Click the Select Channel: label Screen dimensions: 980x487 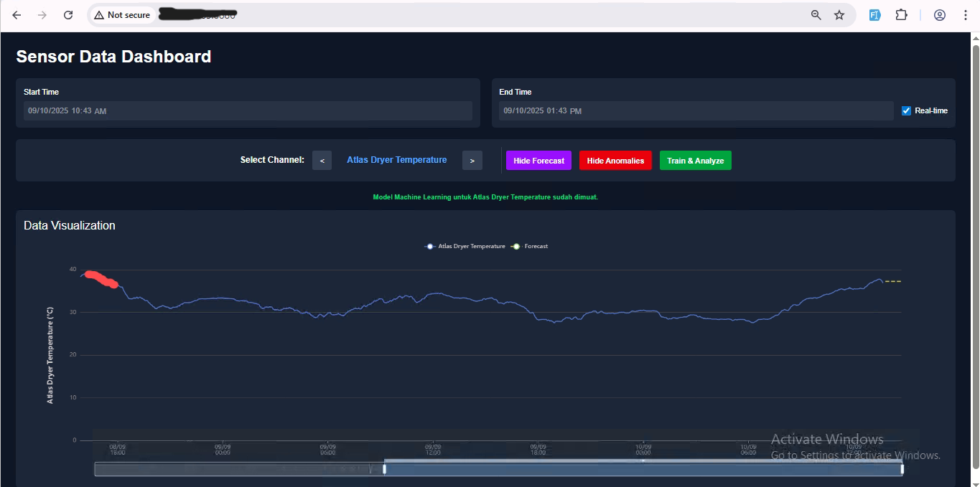tap(272, 160)
